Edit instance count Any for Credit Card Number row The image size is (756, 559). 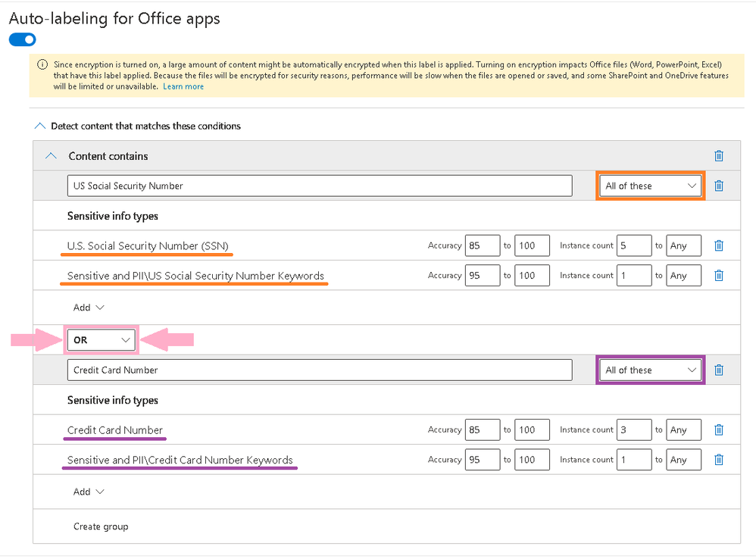pos(683,429)
